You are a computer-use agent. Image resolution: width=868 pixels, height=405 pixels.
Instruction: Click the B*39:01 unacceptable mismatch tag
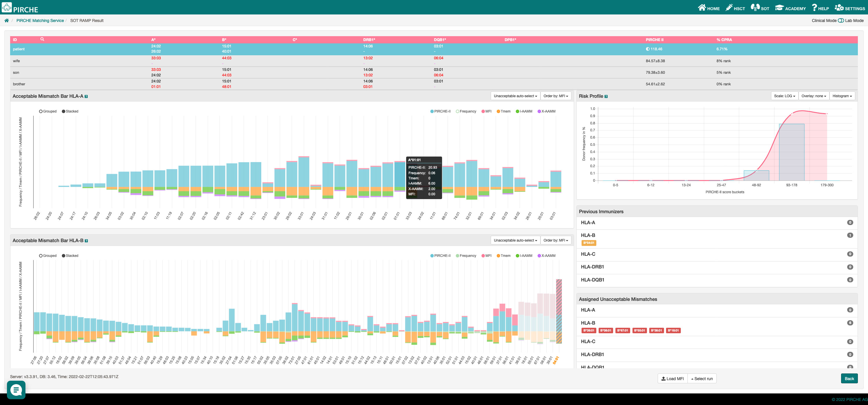(x=589, y=330)
